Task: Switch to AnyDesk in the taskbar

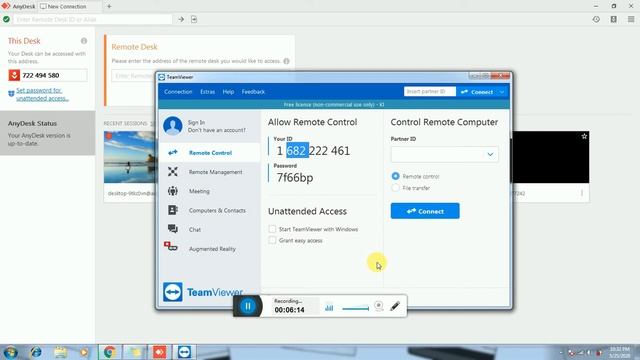Action: [x=159, y=352]
